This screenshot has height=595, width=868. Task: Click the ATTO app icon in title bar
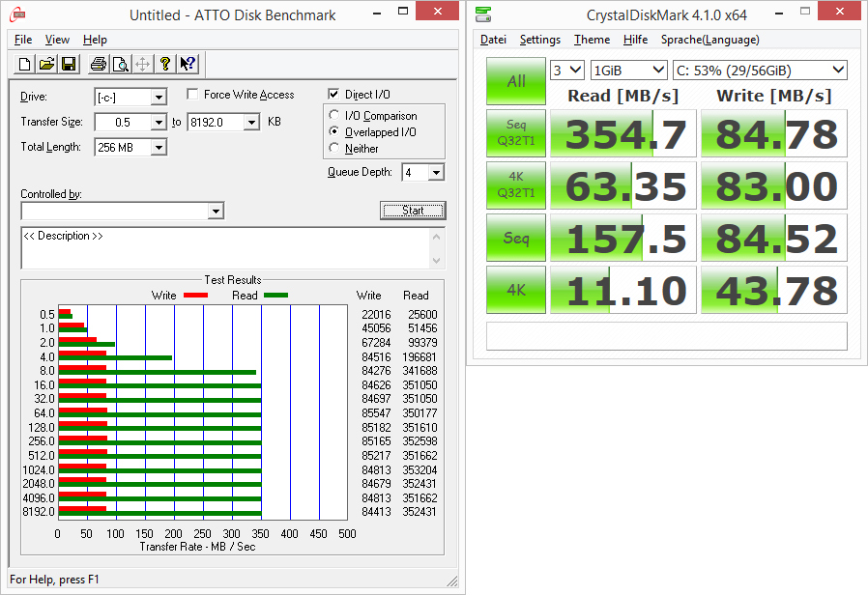(17, 14)
